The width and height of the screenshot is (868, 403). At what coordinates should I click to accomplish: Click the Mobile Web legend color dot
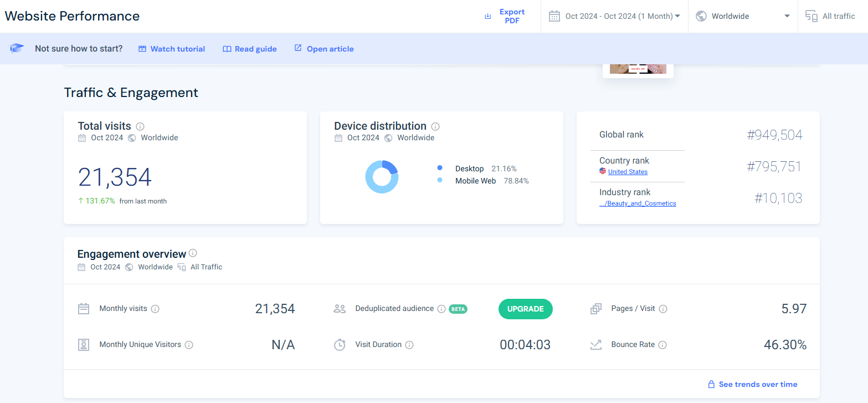click(440, 180)
